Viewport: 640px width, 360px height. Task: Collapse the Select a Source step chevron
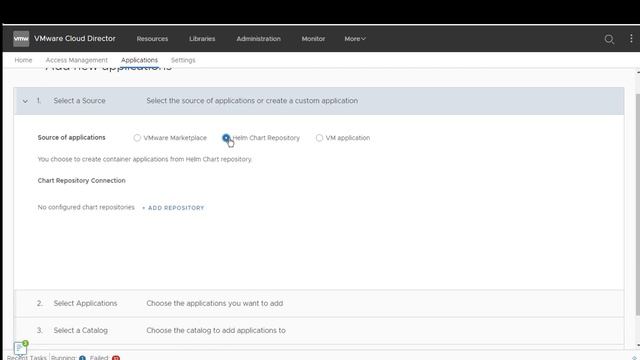point(25,101)
